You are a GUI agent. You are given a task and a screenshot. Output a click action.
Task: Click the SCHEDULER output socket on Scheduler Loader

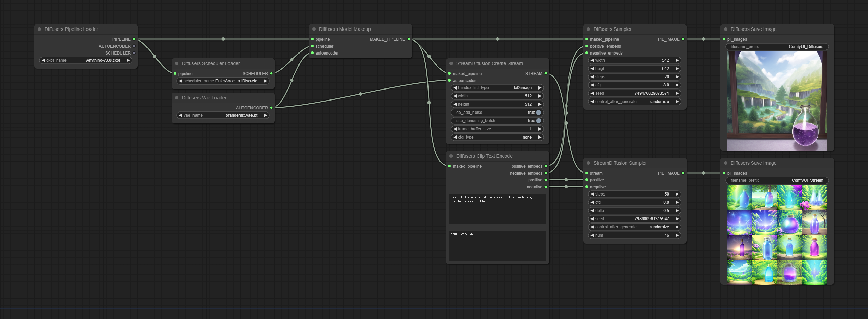tap(271, 73)
